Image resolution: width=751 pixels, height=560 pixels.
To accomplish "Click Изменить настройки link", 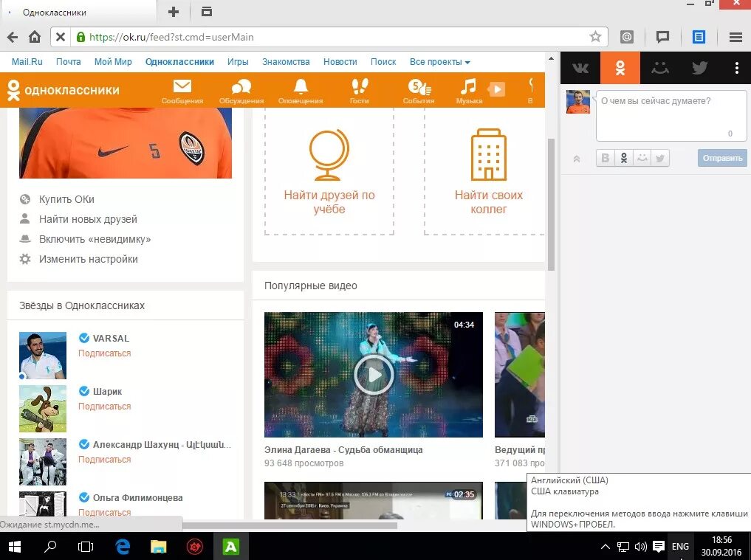I will [89, 259].
